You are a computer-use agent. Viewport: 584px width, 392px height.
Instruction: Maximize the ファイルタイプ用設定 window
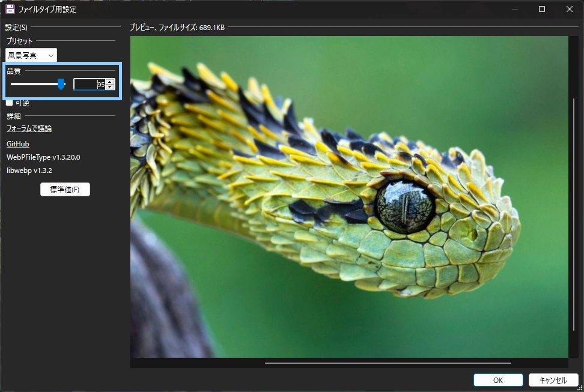[542, 9]
